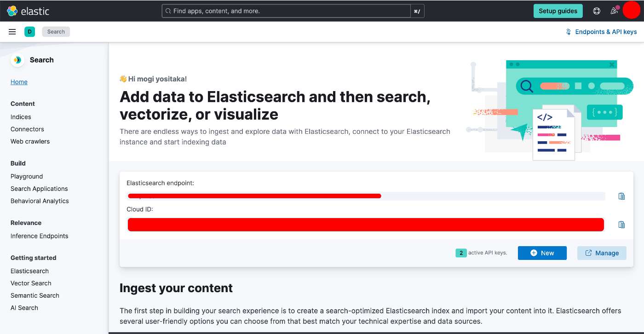Open Web crawlers in the sidebar

tap(30, 141)
